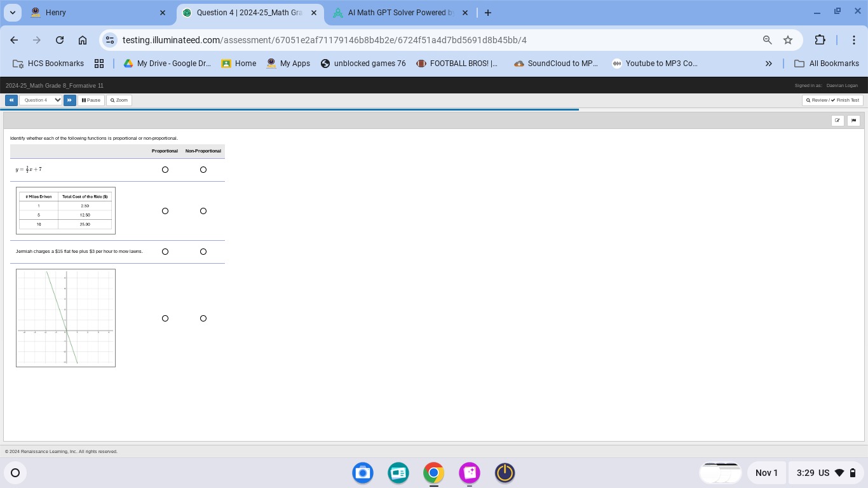Open the ChromeOS launcher circle
The height and width of the screenshot is (488, 868).
pos(15,473)
